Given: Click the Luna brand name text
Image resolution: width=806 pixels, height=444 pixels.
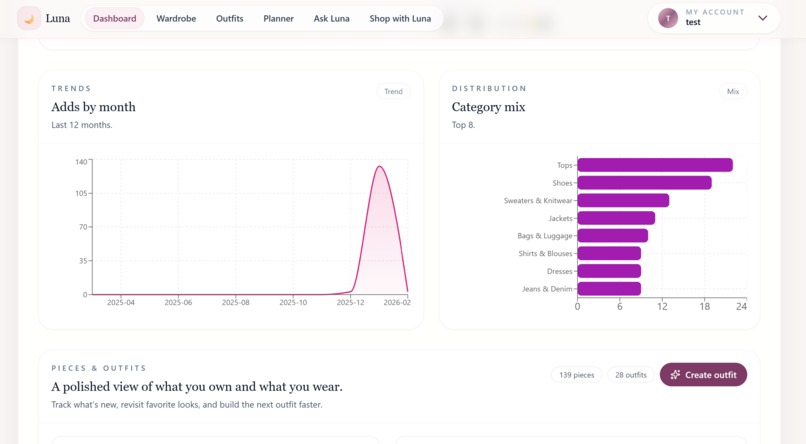Looking at the screenshot, I should 58,18.
